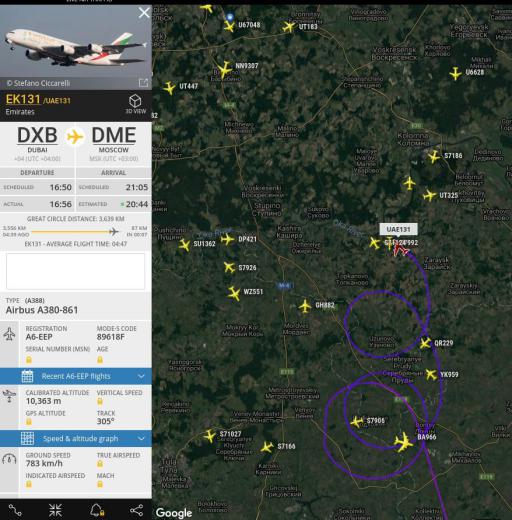Click chevron beside Recent A6-EEP flights
512x520 pixels.
pos(141,376)
